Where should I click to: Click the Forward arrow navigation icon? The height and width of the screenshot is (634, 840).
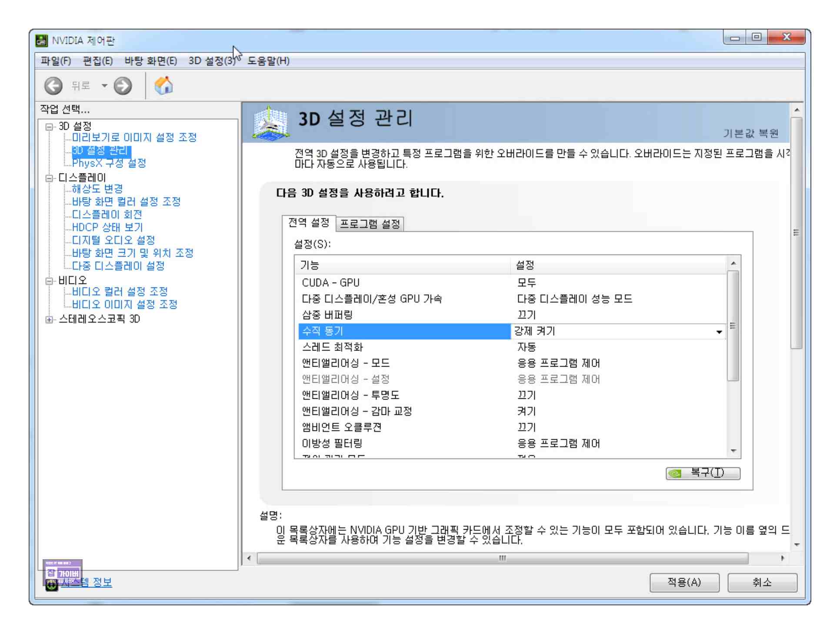tap(123, 86)
